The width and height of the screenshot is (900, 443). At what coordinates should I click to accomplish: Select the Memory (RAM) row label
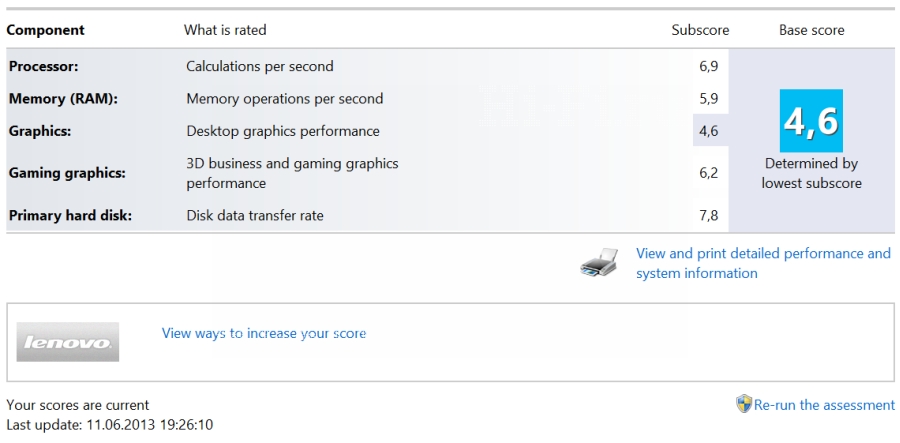click(63, 98)
